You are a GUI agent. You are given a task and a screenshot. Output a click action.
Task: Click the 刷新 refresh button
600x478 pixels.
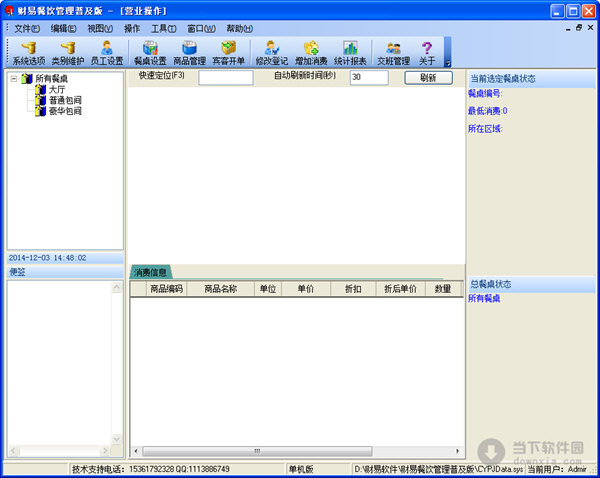(428, 77)
